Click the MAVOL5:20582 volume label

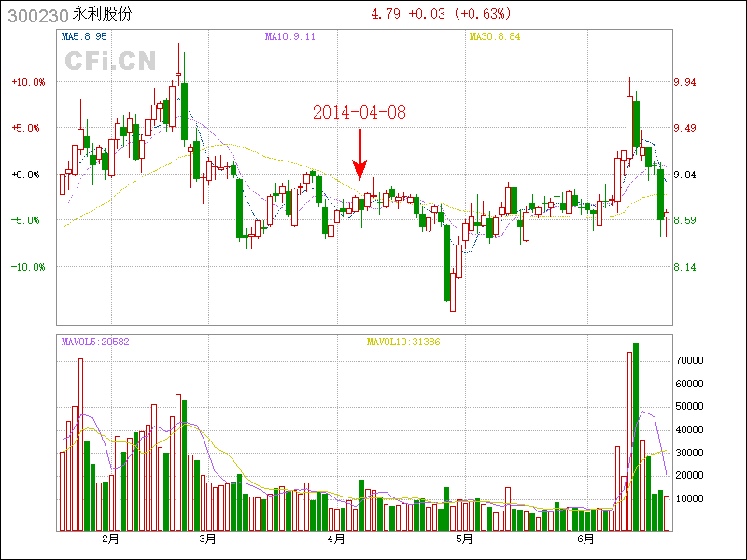pos(95,342)
